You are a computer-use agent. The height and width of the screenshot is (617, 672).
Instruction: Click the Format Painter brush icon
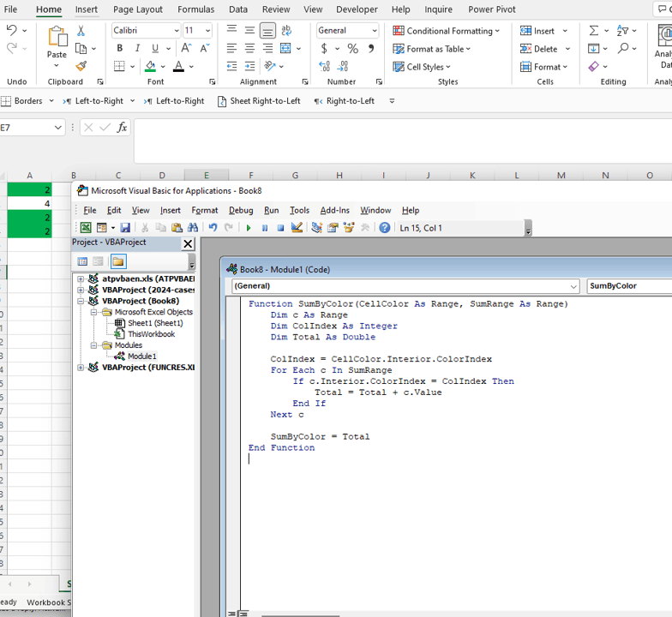point(81,66)
